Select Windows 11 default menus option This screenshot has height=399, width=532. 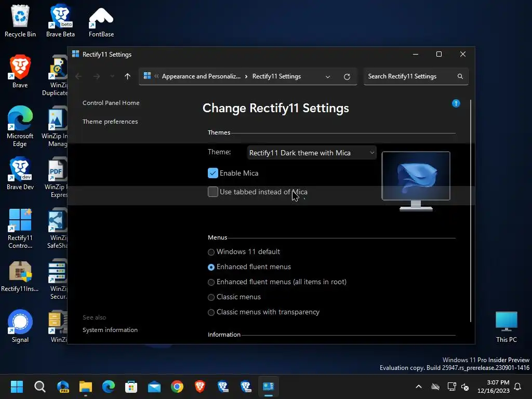click(211, 252)
